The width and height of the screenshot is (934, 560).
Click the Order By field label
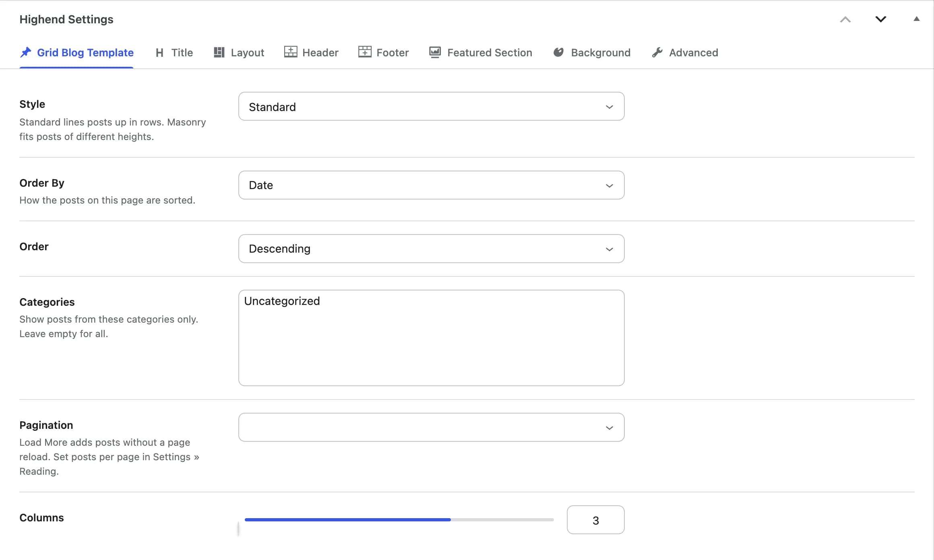(x=42, y=183)
